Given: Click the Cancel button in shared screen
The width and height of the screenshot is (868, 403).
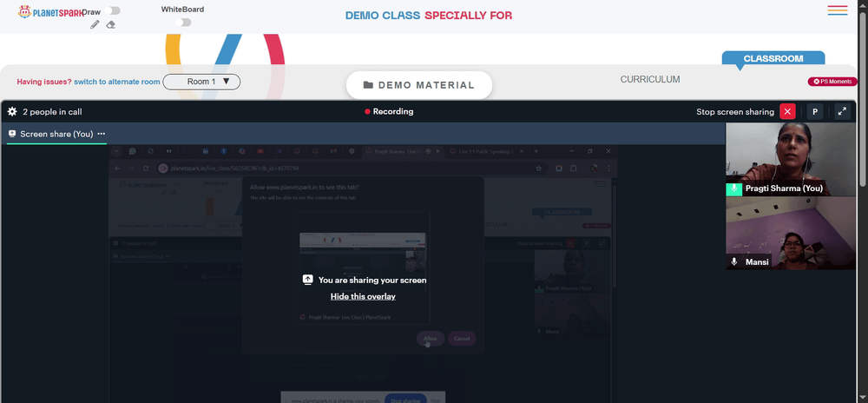Looking at the screenshot, I should coord(462,339).
